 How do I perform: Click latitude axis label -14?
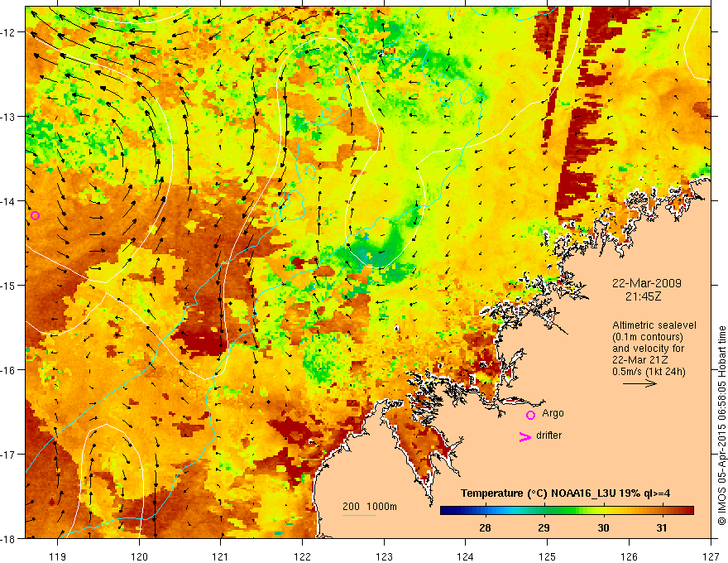[9, 201]
